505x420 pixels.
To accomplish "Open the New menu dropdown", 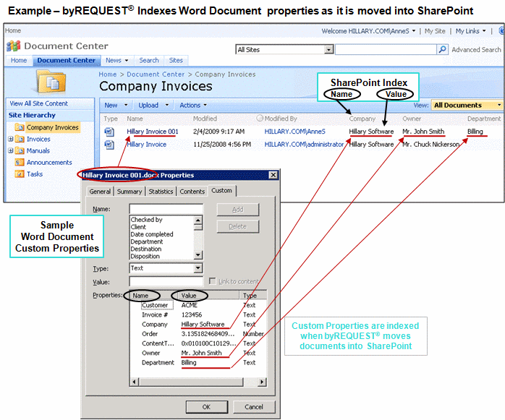I will click(126, 106).
